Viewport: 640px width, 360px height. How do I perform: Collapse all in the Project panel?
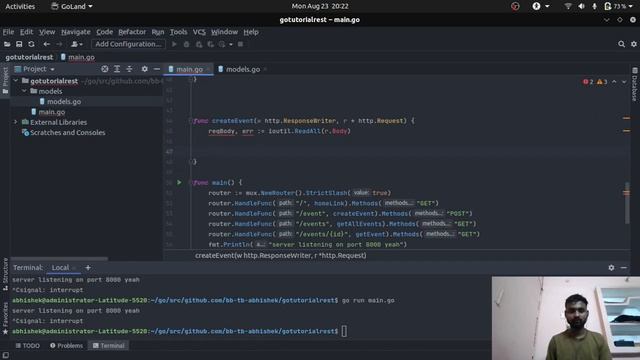pos(129,69)
